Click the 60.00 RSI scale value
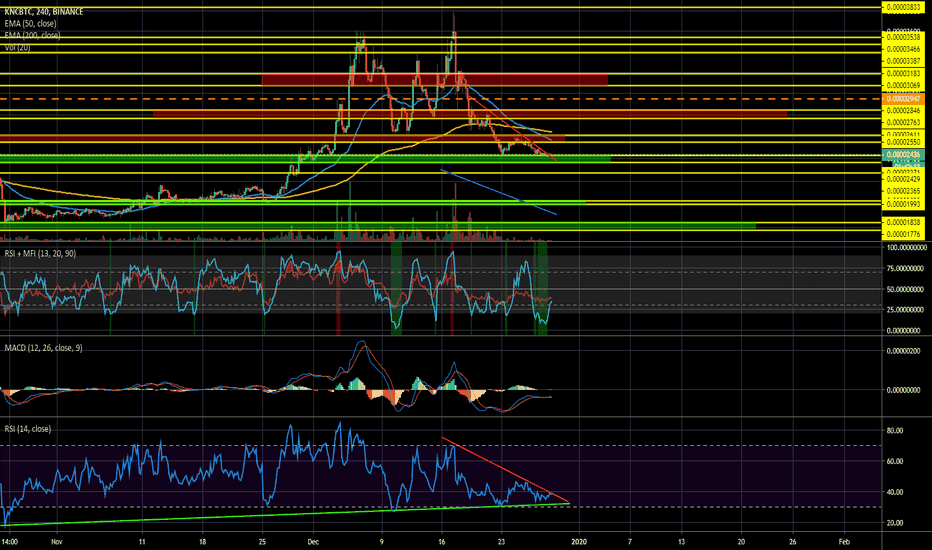The height and width of the screenshot is (550, 932). (x=895, y=461)
